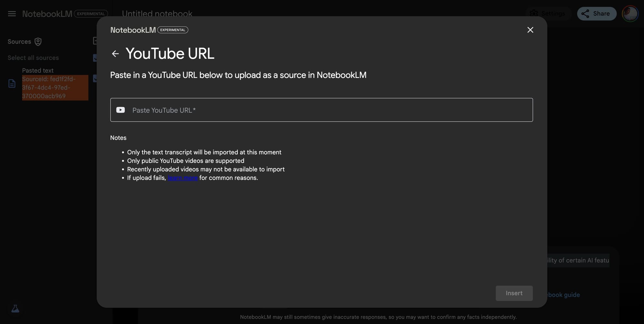Click the back arrow beside YouTube URL
Screen dimensions: 644x324
point(115,54)
